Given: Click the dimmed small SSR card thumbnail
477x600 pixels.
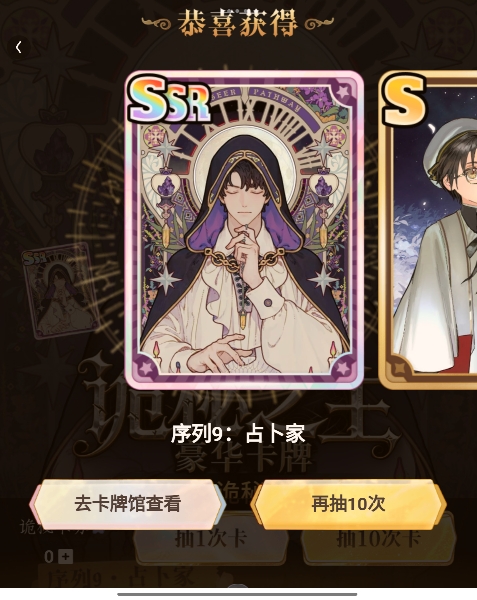Looking at the screenshot, I should point(60,290).
